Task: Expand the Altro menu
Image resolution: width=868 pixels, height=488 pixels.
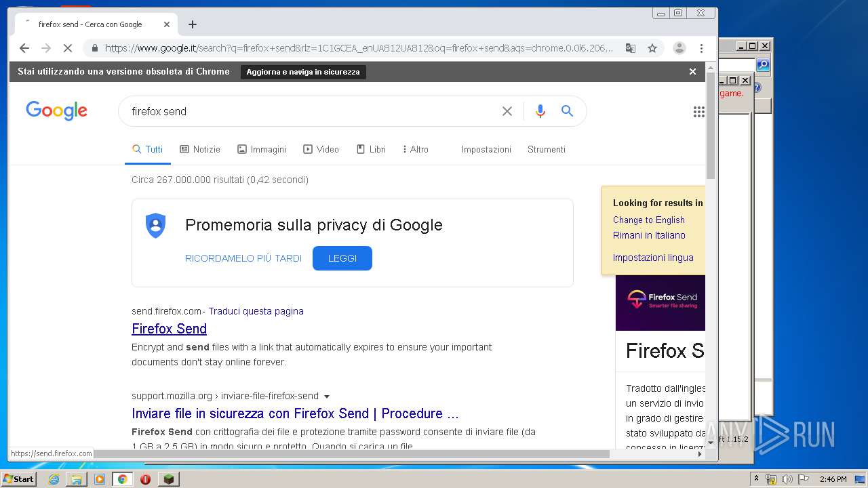Action: 416,149
